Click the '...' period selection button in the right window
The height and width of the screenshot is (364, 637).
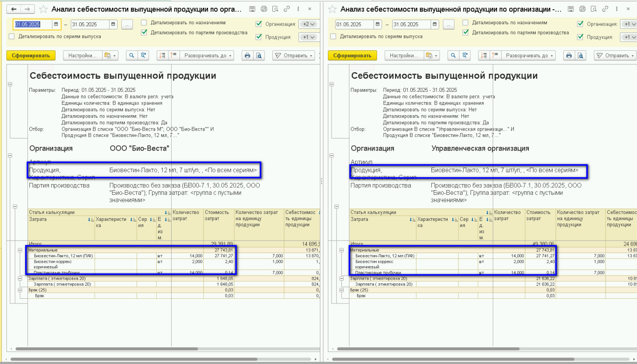(x=448, y=25)
